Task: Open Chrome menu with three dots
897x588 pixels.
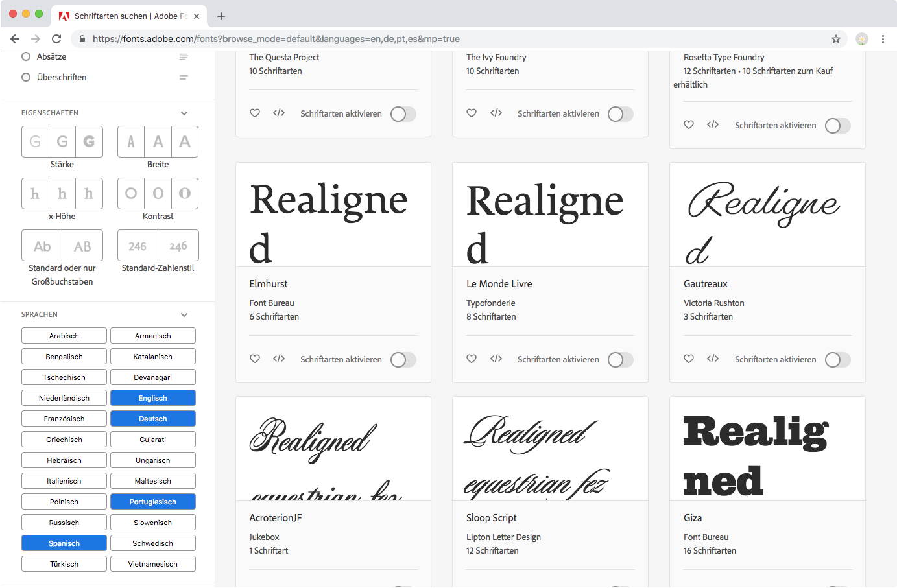Action: click(x=883, y=39)
